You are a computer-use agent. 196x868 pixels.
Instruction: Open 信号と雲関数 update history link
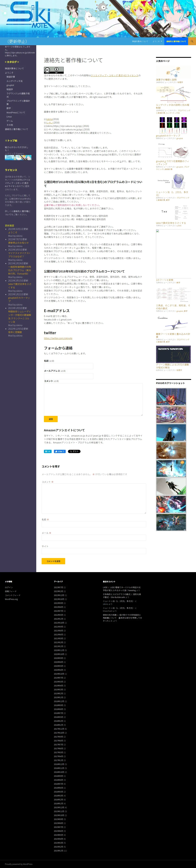15,332
